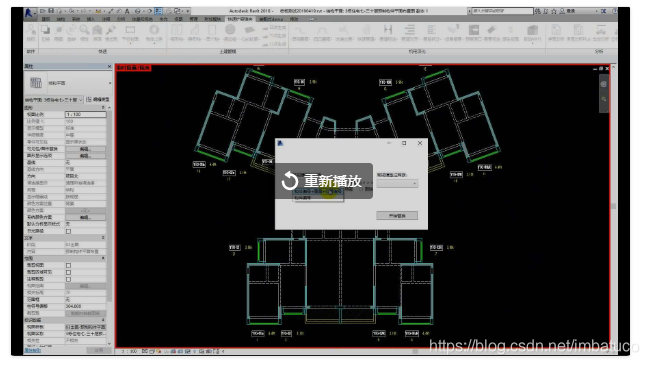Click the Open folder icon in quick access toolbar

(x=43, y=11)
